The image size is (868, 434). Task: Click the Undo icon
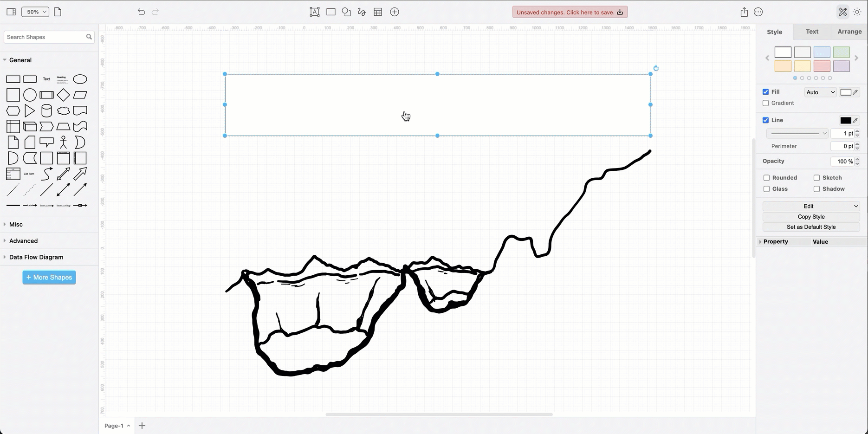tap(141, 12)
